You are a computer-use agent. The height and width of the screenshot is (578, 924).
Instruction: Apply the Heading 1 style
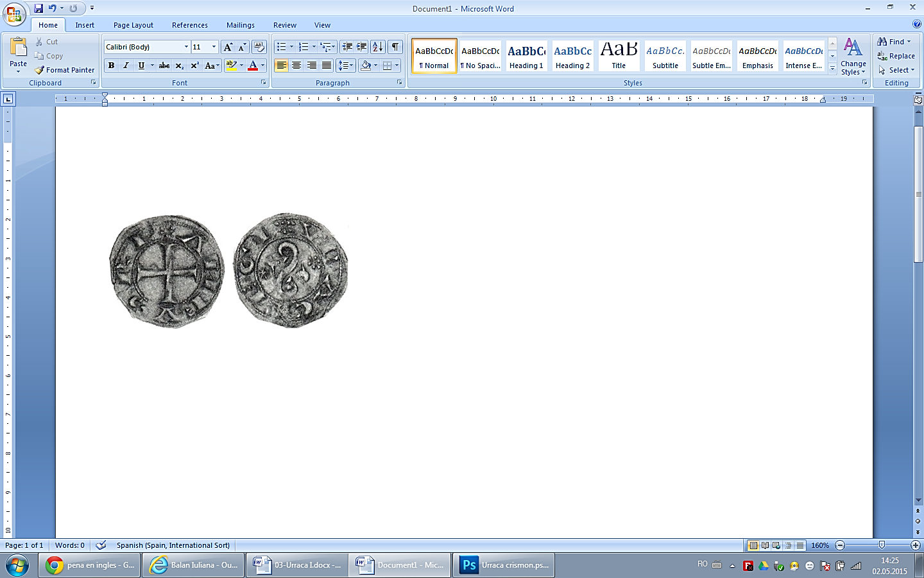coord(526,56)
